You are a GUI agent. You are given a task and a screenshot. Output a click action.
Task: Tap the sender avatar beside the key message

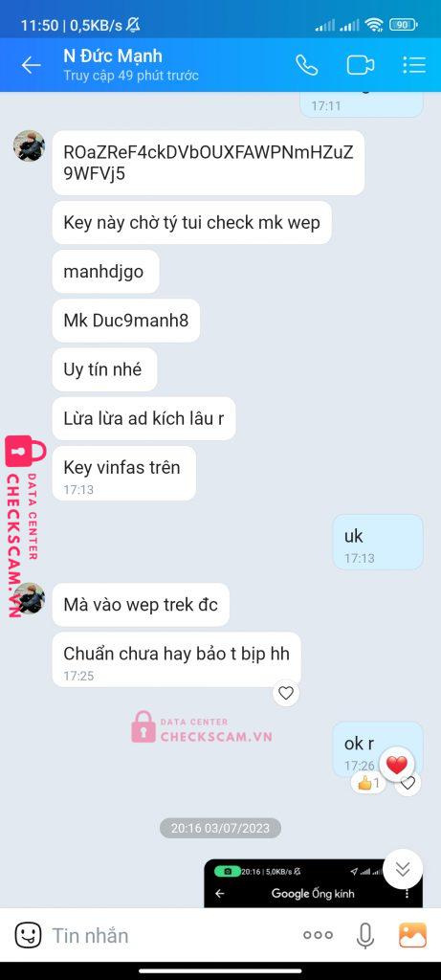click(29, 146)
